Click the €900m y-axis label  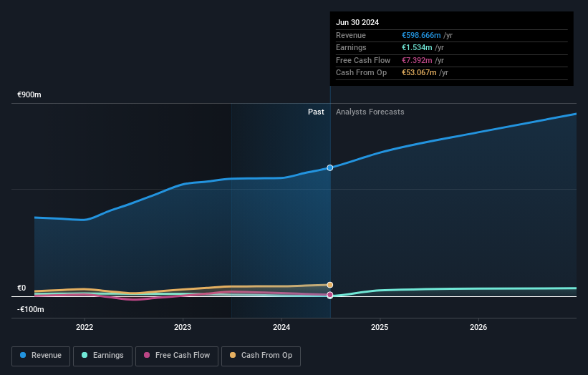tap(29, 94)
